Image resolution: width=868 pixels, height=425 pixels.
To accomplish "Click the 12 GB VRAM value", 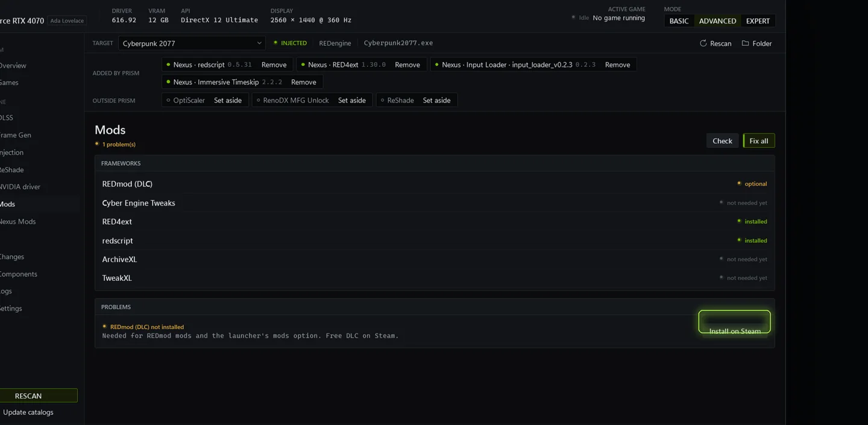I will (159, 20).
